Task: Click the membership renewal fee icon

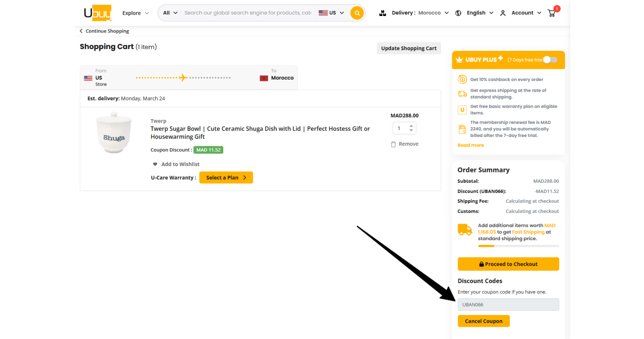Action: pos(462,129)
